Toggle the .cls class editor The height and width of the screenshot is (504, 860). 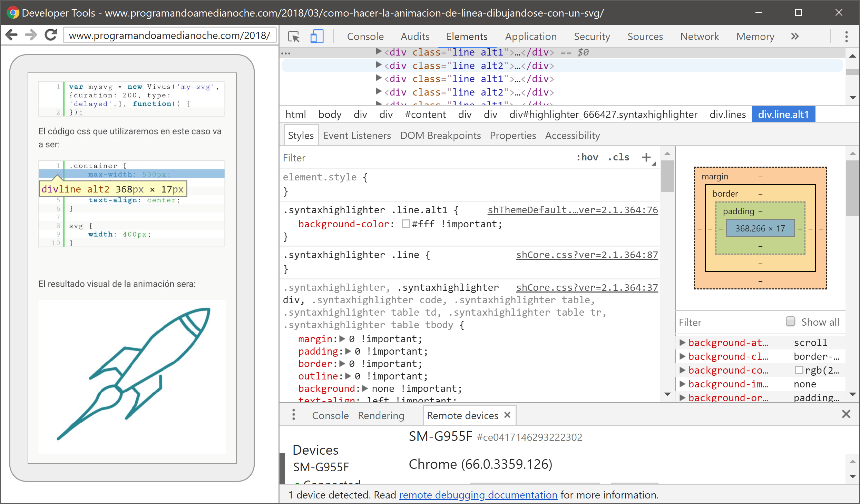pyautogui.click(x=619, y=158)
